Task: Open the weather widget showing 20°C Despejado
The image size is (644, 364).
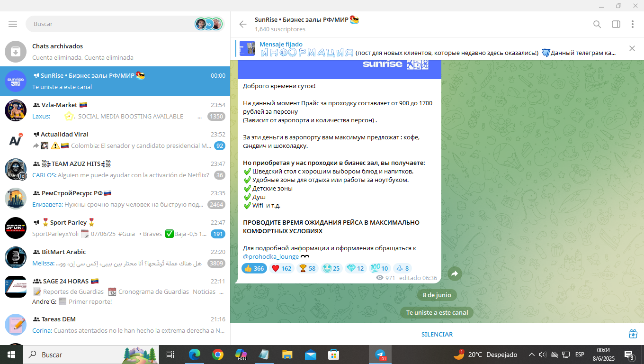Action: (485, 355)
